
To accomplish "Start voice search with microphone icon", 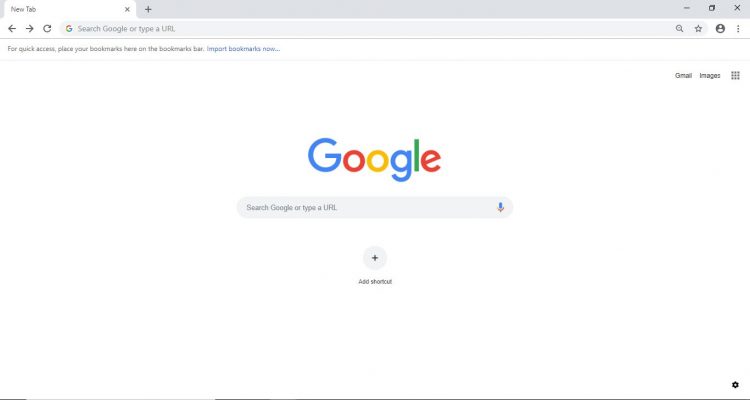I will [x=500, y=207].
